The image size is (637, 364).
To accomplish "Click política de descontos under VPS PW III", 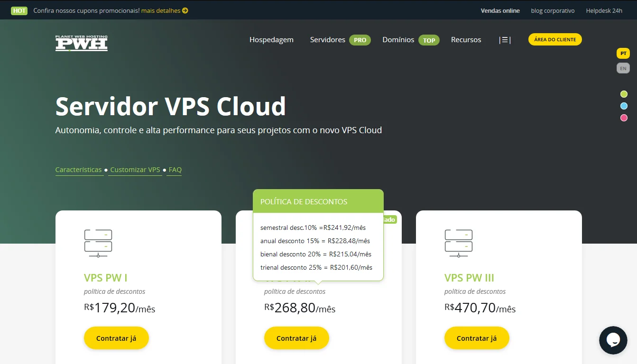I will click(475, 291).
